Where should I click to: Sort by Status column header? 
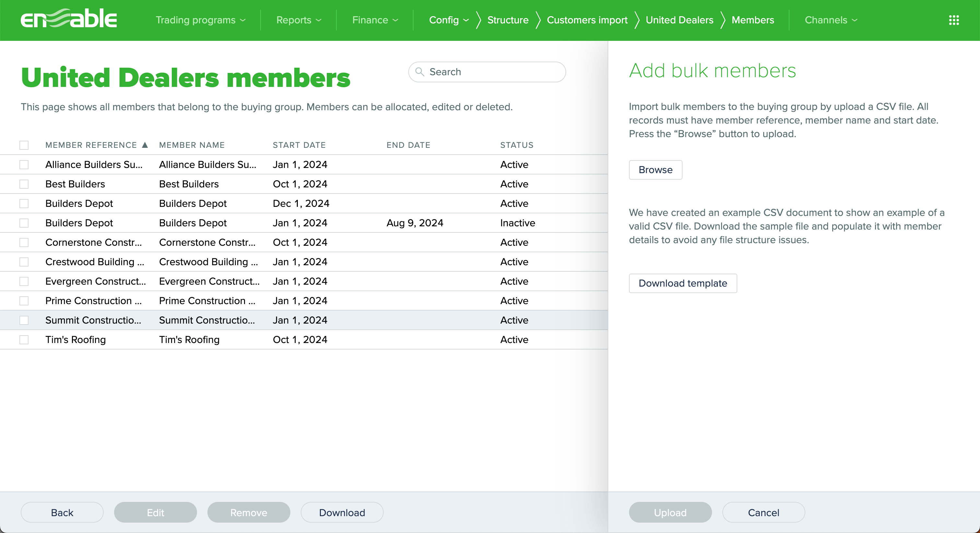tap(517, 145)
